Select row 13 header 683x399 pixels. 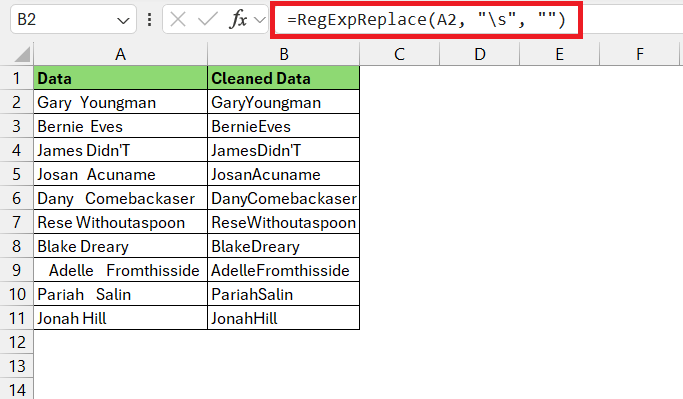17,366
